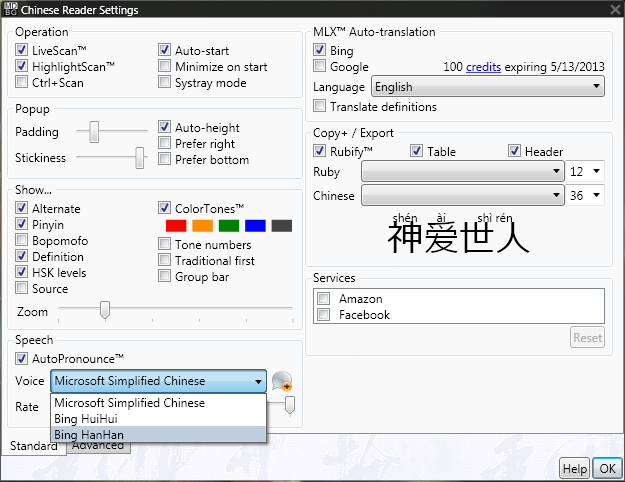Click the Stickiness slider handle
625x482 pixels.
(x=140, y=158)
